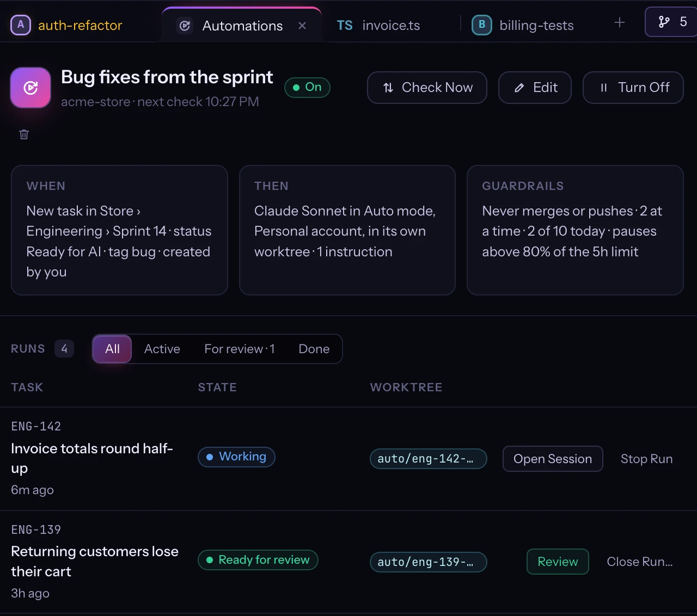Click the Ready for review badge
The image size is (697, 616).
tap(258, 560)
